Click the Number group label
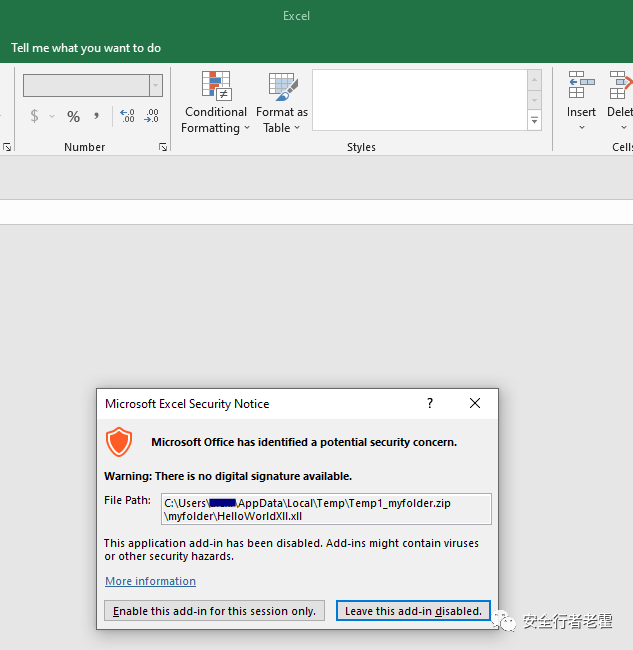This screenshot has width=633, height=650. 85,147
